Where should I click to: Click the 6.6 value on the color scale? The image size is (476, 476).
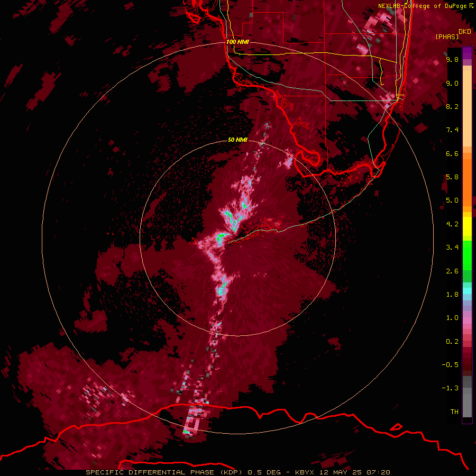point(452,153)
